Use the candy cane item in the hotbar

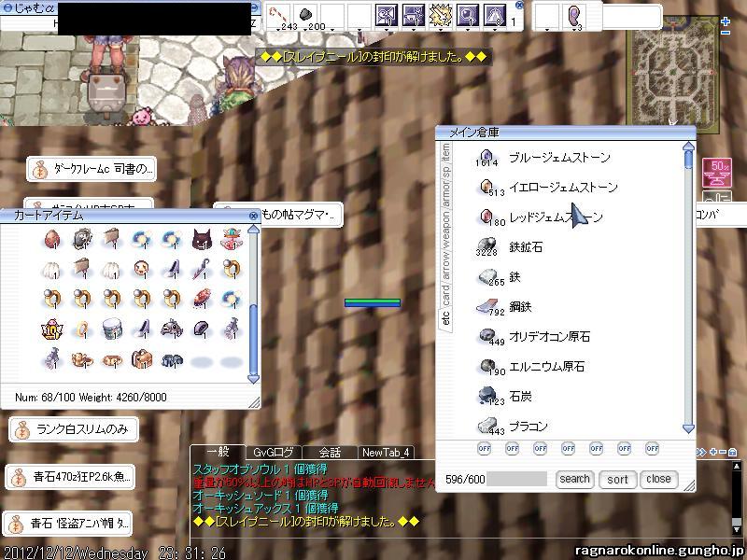point(276,14)
